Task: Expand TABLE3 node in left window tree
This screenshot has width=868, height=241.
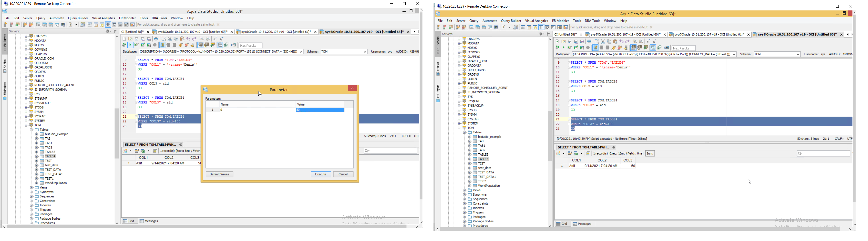Action: point(36,152)
